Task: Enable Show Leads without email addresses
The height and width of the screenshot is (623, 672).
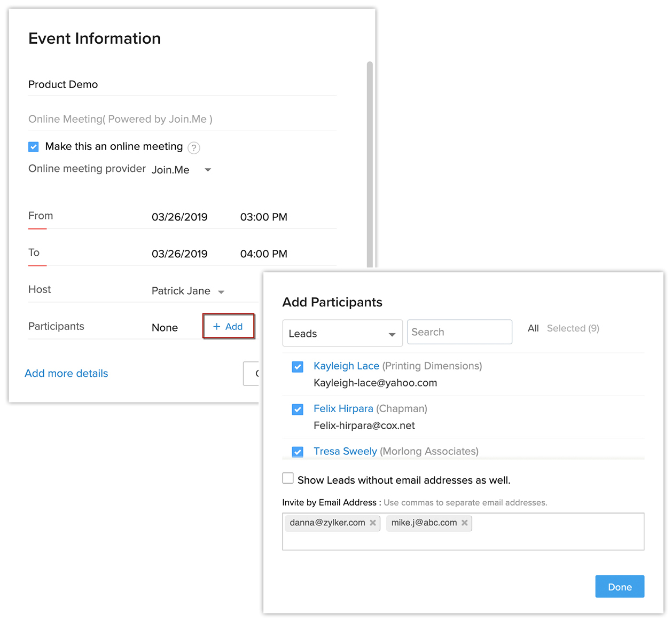Action: coord(288,478)
